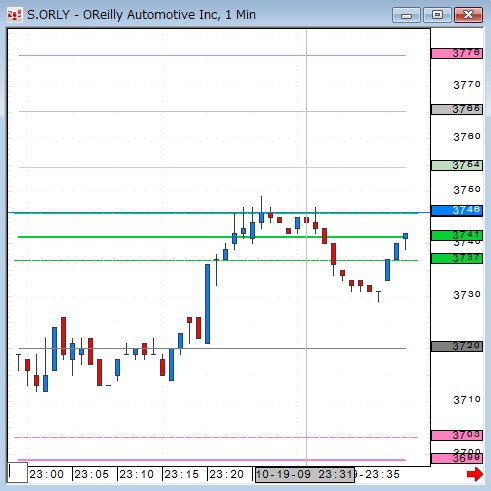Click the 23:00 time axis label
Screen dimensions: 491x491
pyautogui.click(x=46, y=474)
